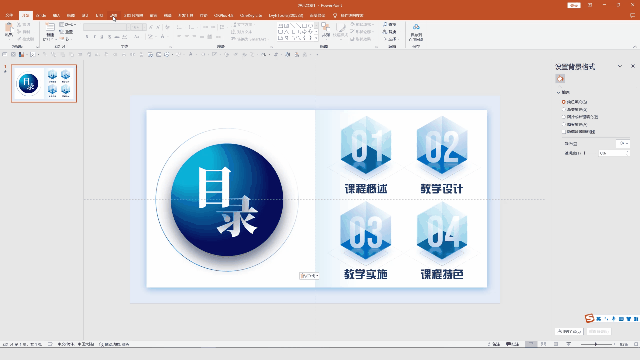The width and height of the screenshot is (640, 360).
Task: Select the picture or texture fill radio
Action: [563, 117]
